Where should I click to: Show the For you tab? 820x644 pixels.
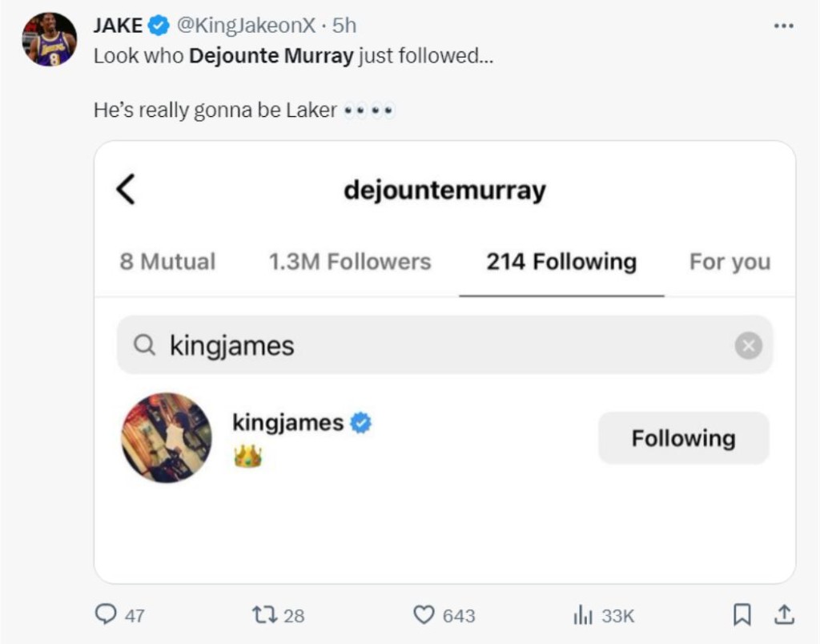point(730,262)
